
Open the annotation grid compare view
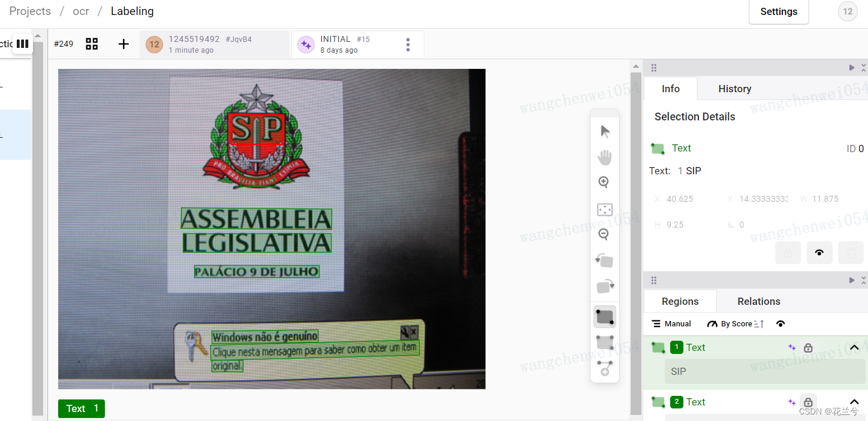click(92, 44)
